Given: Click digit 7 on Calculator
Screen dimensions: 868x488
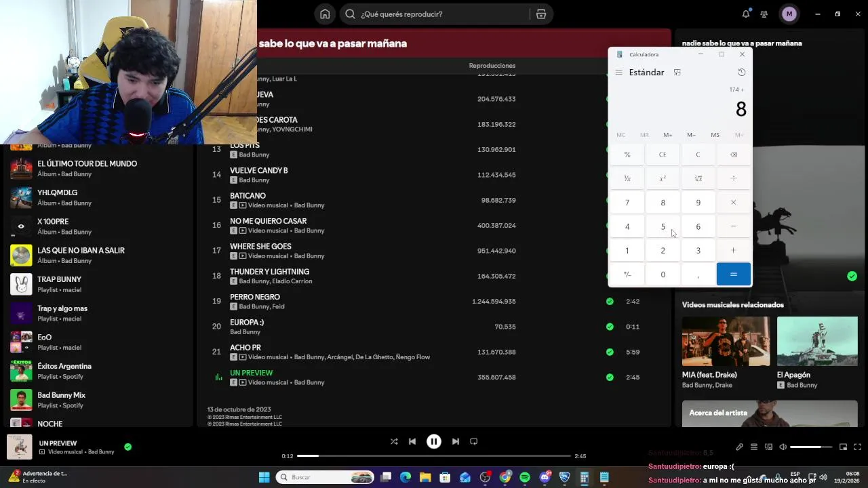Looking at the screenshot, I should (x=627, y=203).
